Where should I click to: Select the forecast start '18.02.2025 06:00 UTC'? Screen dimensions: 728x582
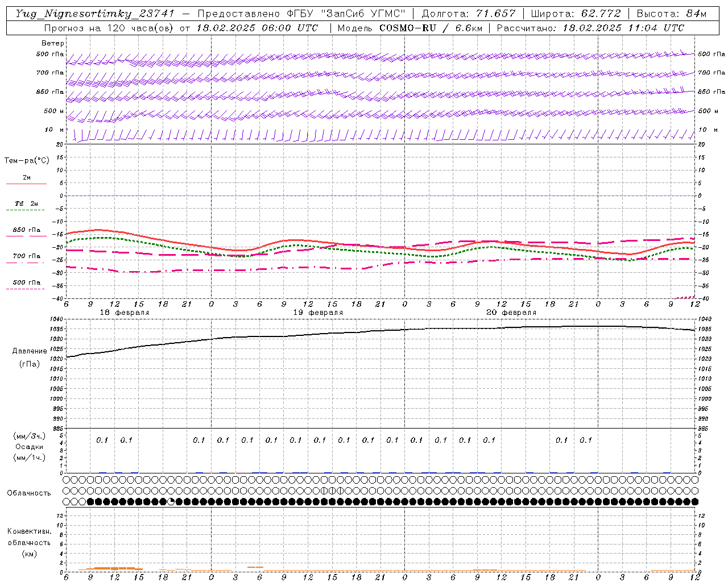point(257,28)
